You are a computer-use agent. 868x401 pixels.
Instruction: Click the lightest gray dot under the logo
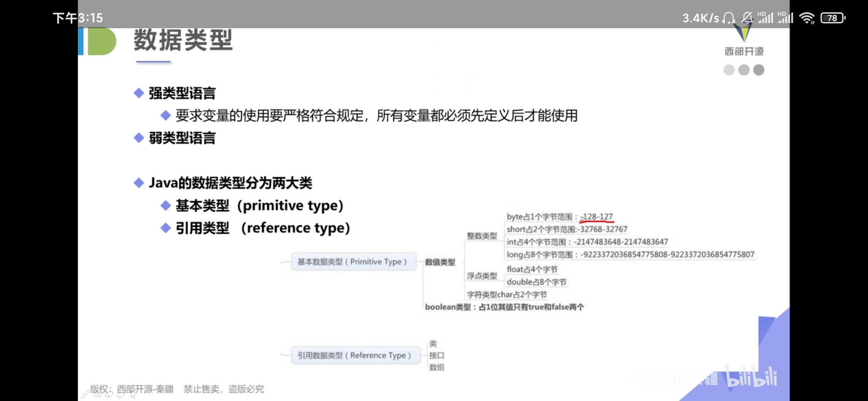click(x=729, y=70)
